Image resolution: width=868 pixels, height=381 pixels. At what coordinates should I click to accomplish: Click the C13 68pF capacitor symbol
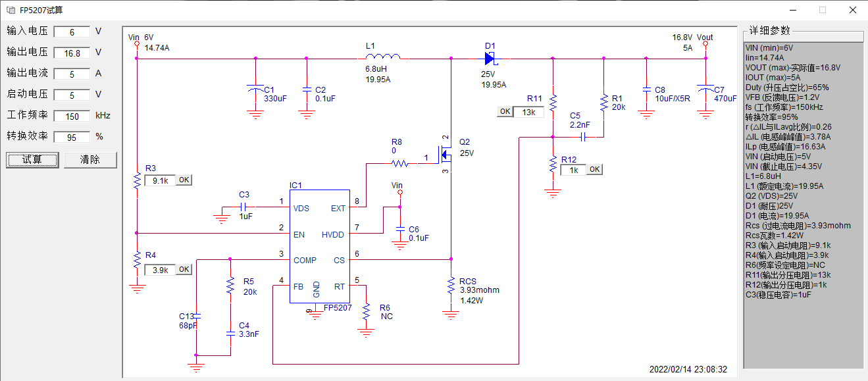pos(195,315)
